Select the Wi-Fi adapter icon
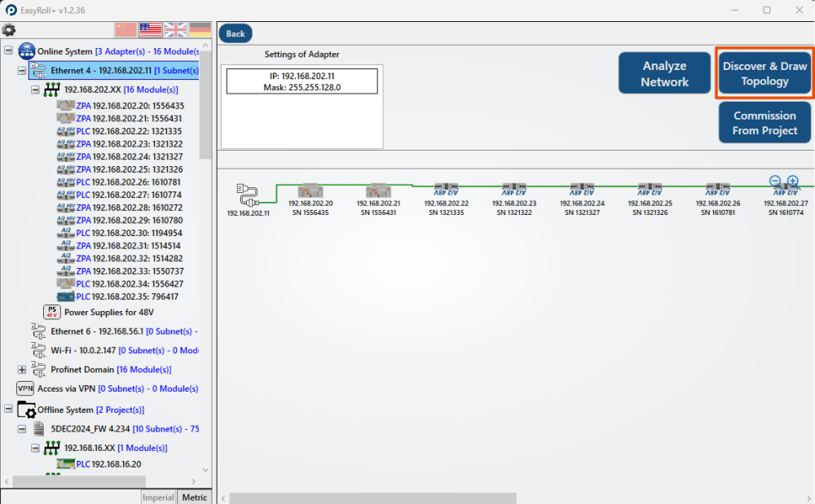This screenshot has height=504, width=815. point(37,350)
